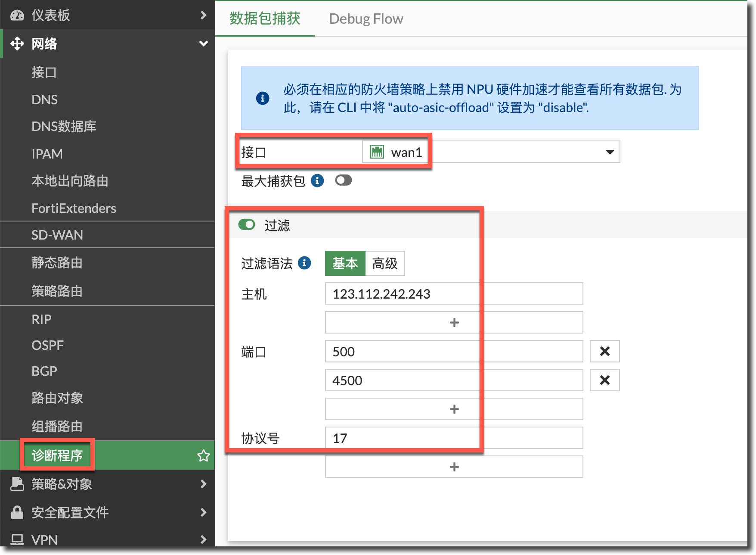The height and width of the screenshot is (555, 756).
Task: Add another host with the plus field
Action: point(454,323)
